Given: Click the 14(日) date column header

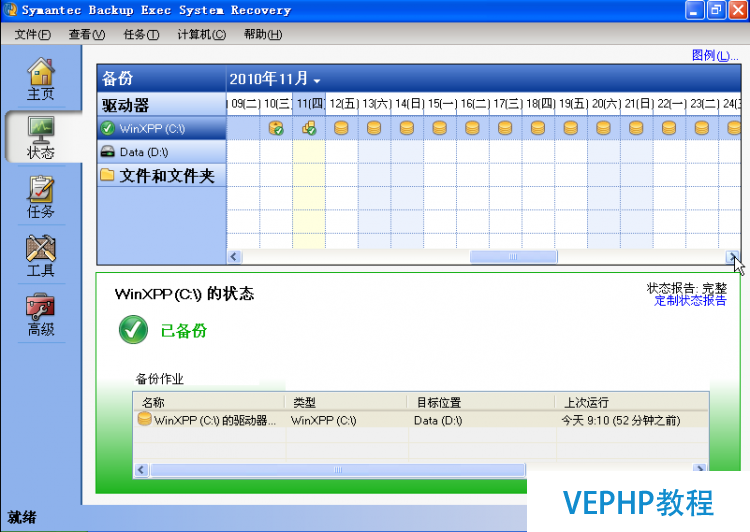Looking at the screenshot, I should (409, 103).
